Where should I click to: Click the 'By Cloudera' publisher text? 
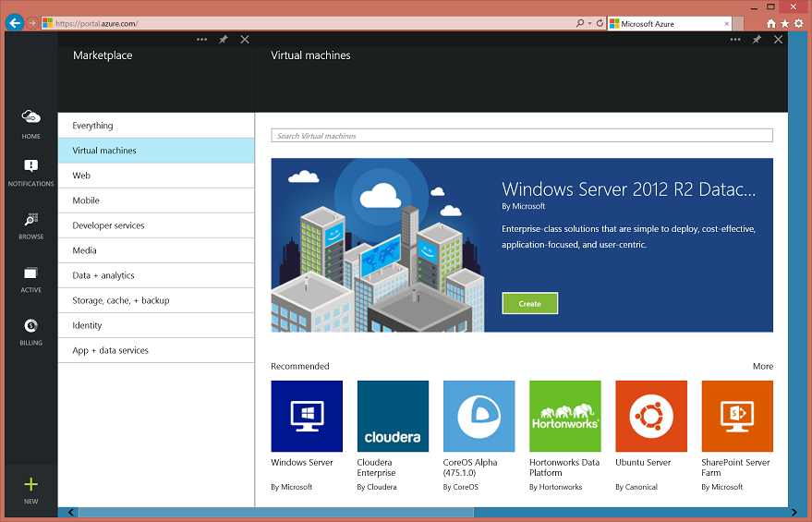tap(377, 487)
